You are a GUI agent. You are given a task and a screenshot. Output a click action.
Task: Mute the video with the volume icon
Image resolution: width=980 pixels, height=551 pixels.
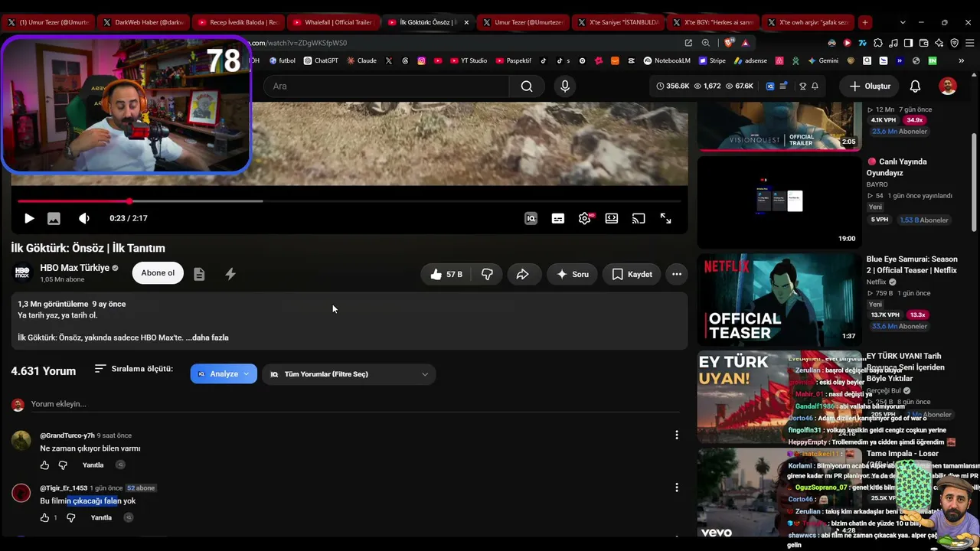pyautogui.click(x=84, y=218)
